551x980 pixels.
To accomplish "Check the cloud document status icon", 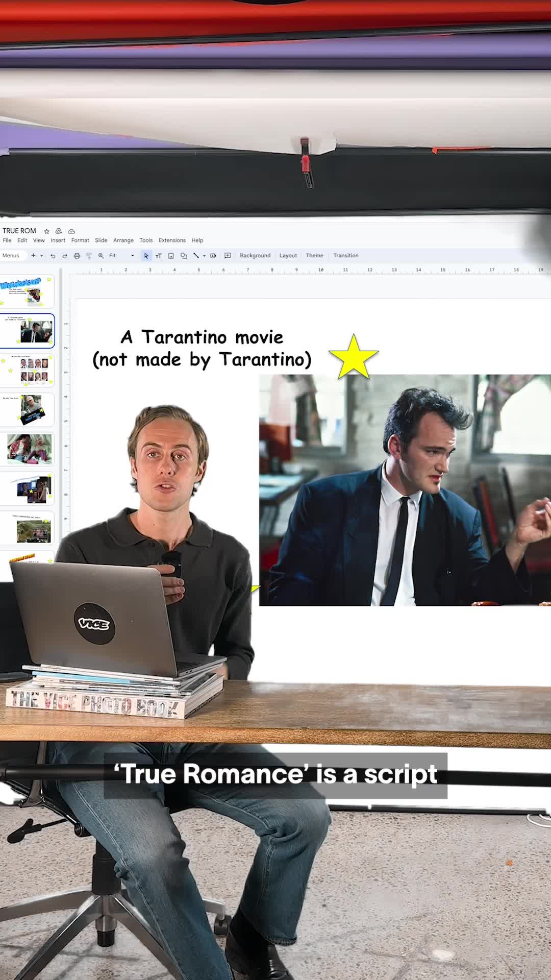I will click(x=71, y=231).
